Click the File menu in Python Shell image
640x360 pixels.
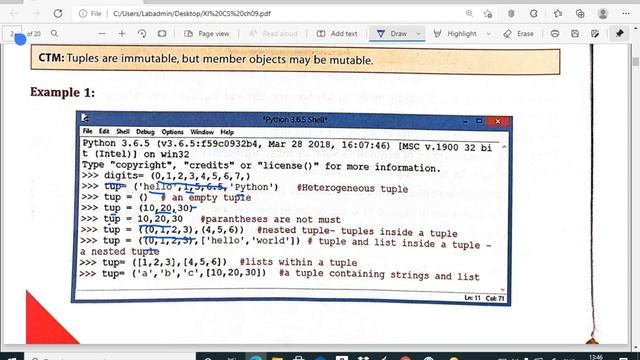click(x=87, y=131)
